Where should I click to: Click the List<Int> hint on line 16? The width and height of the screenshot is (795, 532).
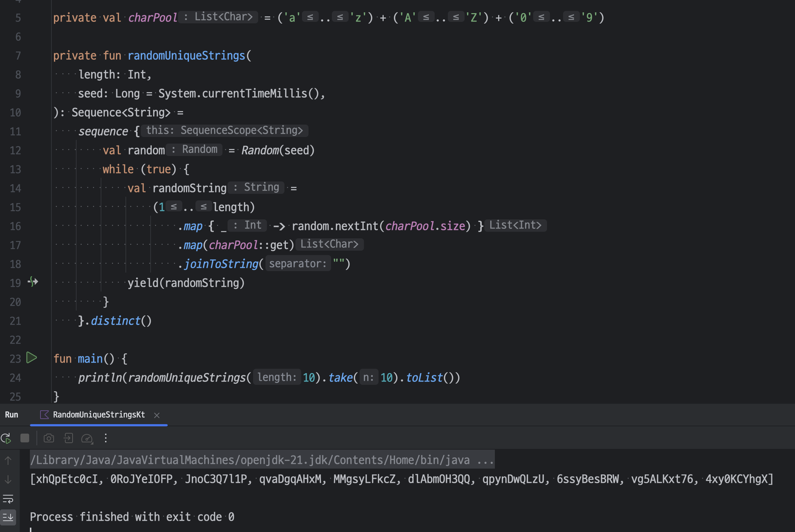(x=515, y=225)
